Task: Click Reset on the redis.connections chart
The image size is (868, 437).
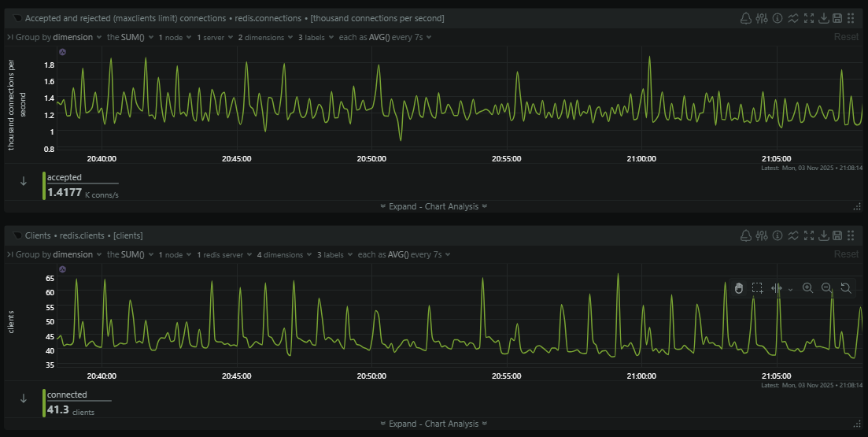Action: 846,37
